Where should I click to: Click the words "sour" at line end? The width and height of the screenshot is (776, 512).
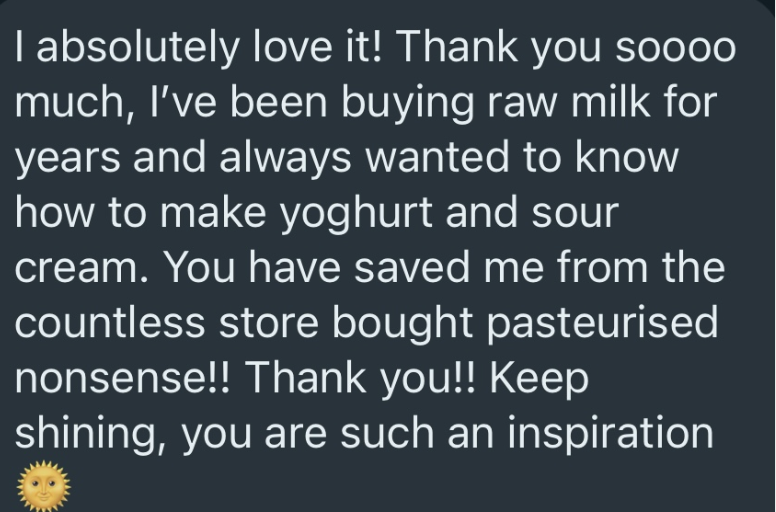click(575, 213)
